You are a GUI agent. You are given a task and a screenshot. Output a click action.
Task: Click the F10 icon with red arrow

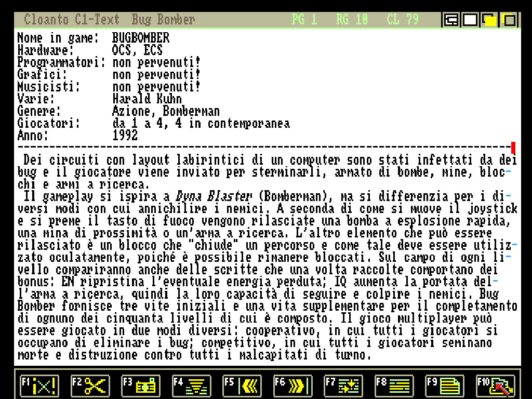[495, 386]
